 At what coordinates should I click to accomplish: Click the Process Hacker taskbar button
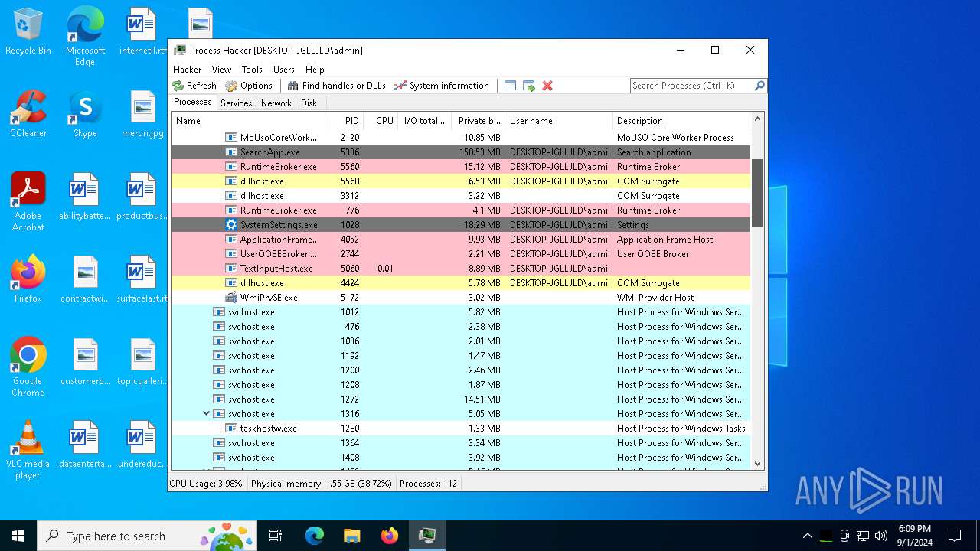point(426,536)
